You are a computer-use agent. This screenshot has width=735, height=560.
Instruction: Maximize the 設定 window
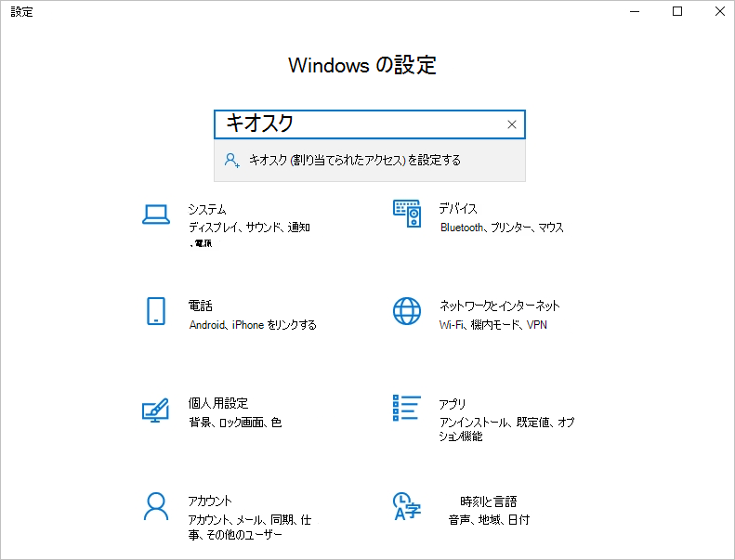click(x=677, y=11)
